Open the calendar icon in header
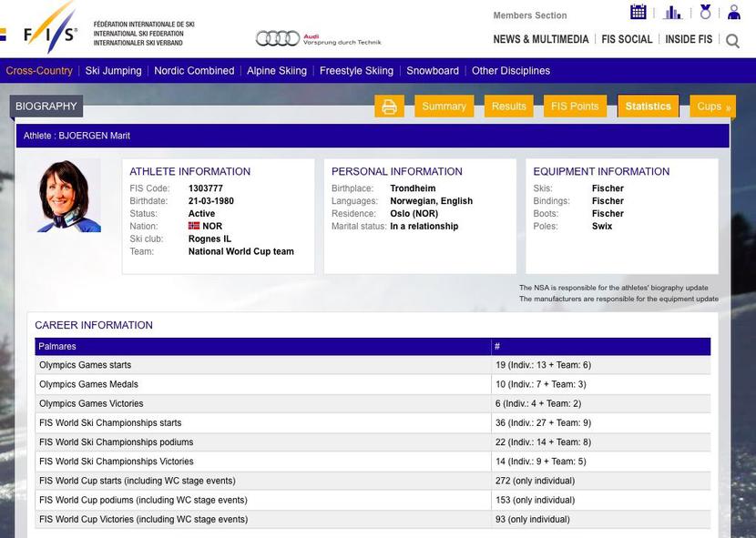The height and width of the screenshot is (538, 756). 639,13
